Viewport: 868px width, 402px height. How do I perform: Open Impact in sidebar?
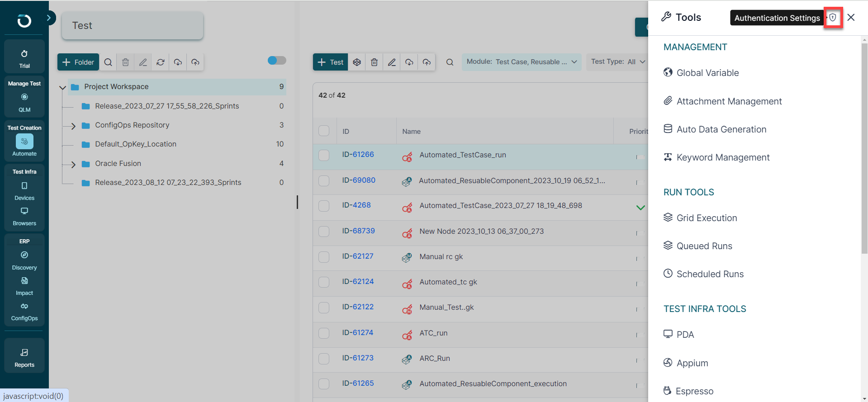24,286
